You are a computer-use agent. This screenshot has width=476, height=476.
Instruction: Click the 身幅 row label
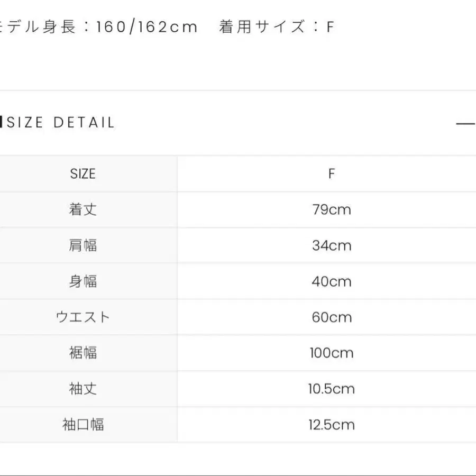tap(83, 281)
